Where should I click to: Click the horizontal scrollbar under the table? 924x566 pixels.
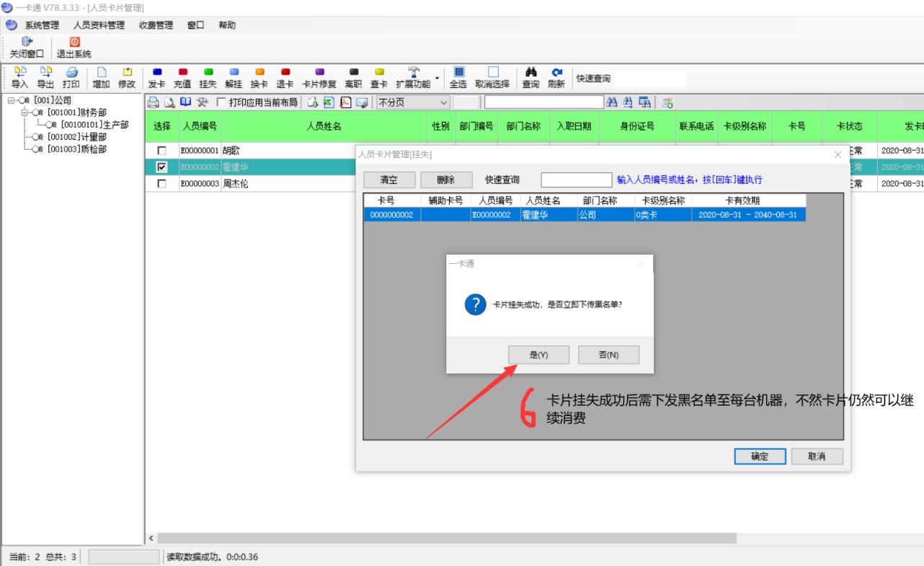pyautogui.click(x=447, y=539)
